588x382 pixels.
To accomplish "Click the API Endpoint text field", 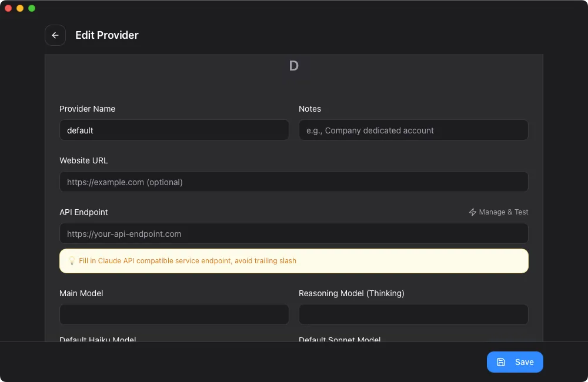I will (293, 234).
